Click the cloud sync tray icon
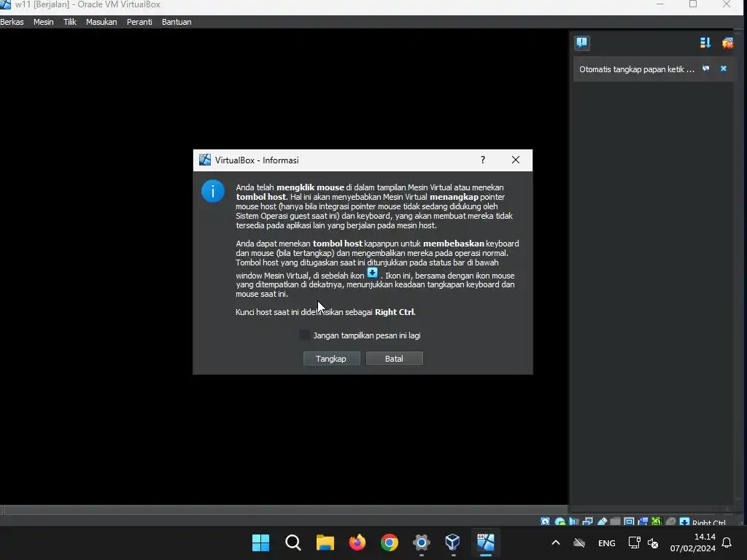The height and width of the screenshot is (560, 747). point(579,542)
